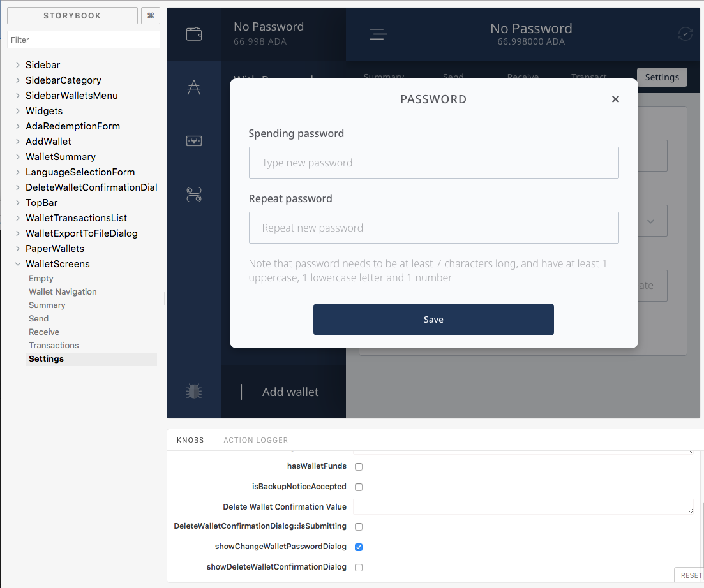Click the bug report icon
704x588 pixels.
(x=194, y=392)
